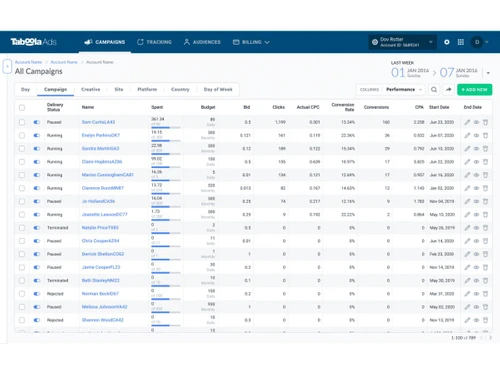Switch to the Creative tab
The width and height of the screenshot is (500, 375).
[91, 89]
